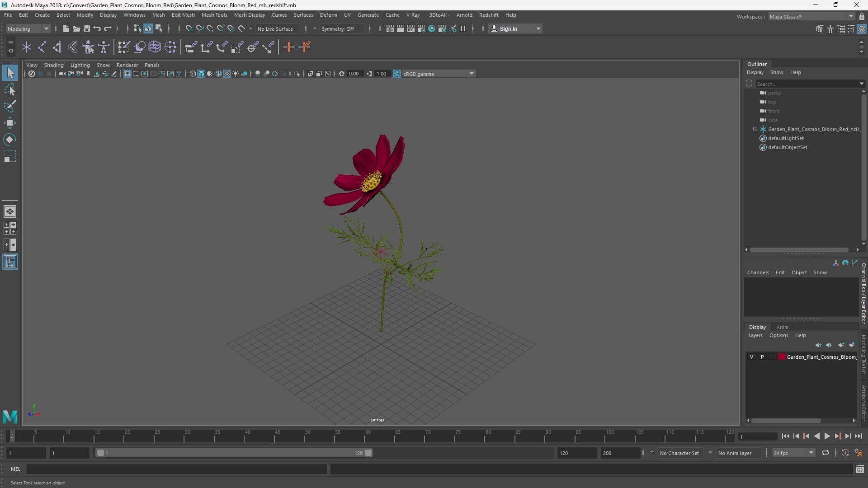Open the Hypershade icon
The height and width of the screenshot is (488, 868).
[x=432, y=28]
